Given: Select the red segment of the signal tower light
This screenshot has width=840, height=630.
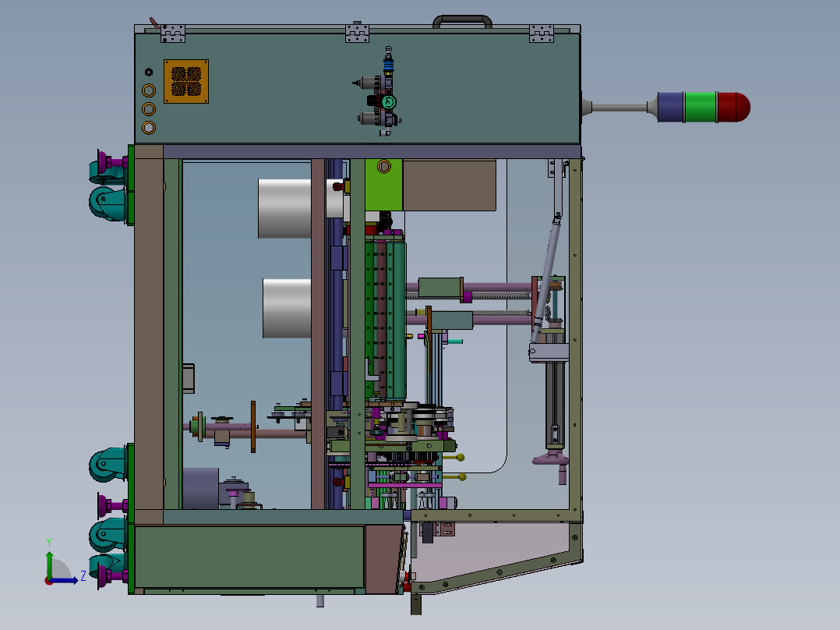Looking at the screenshot, I should pos(733,108).
